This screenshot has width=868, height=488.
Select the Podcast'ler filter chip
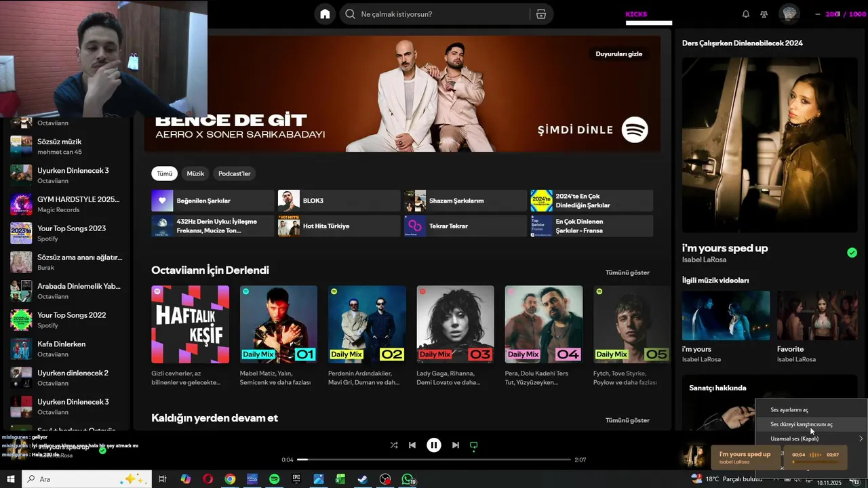234,174
